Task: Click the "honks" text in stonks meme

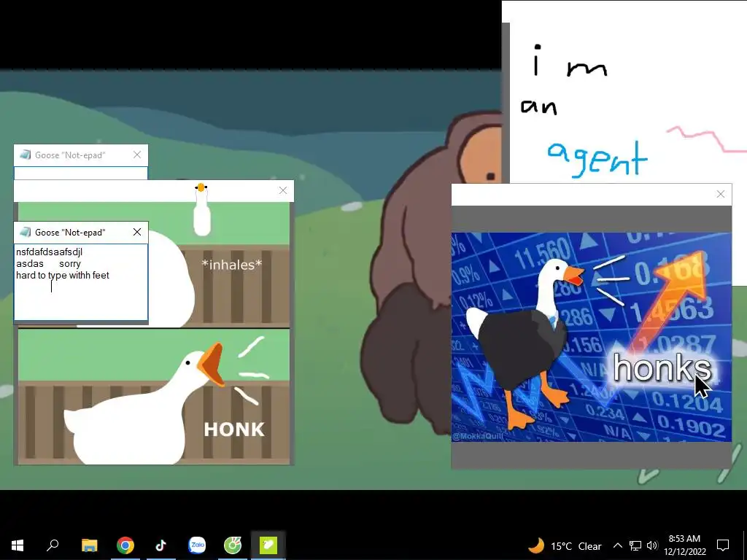Action: [661, 368]
